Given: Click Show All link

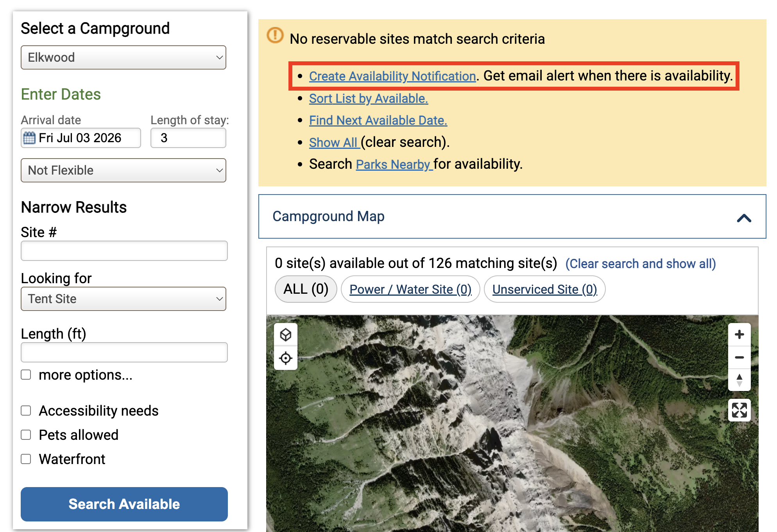Looking at the screenshot, I should pyautogui.click(x=333, y=142).
